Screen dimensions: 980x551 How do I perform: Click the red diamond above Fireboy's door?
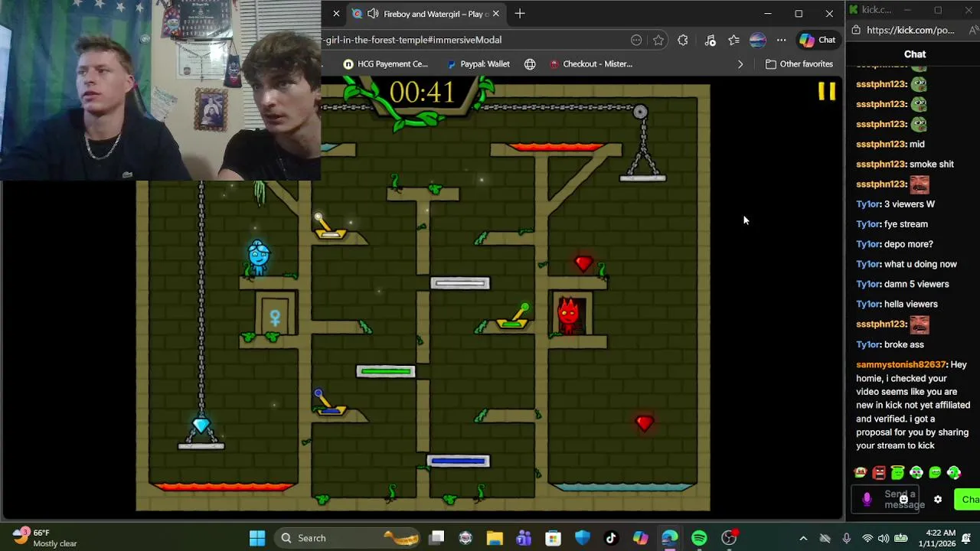[583, 264]
